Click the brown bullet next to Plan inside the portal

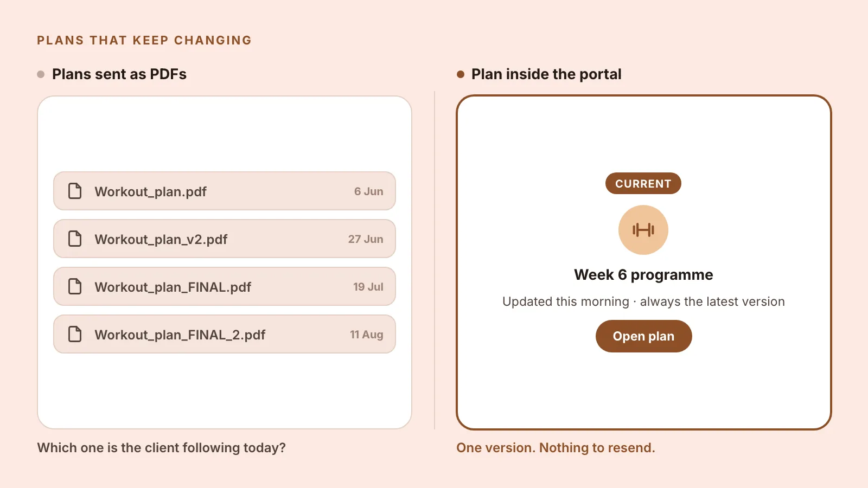coord(461,74)
